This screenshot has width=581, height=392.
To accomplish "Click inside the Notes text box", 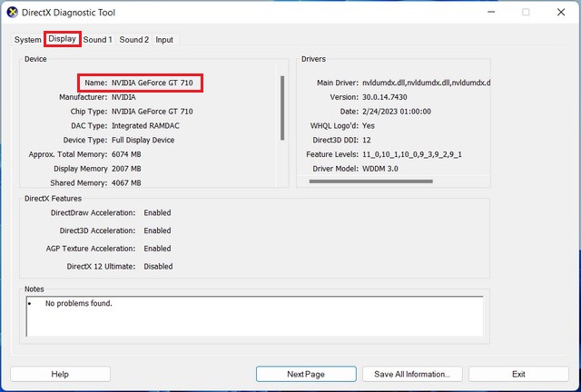I will (254, 317).
